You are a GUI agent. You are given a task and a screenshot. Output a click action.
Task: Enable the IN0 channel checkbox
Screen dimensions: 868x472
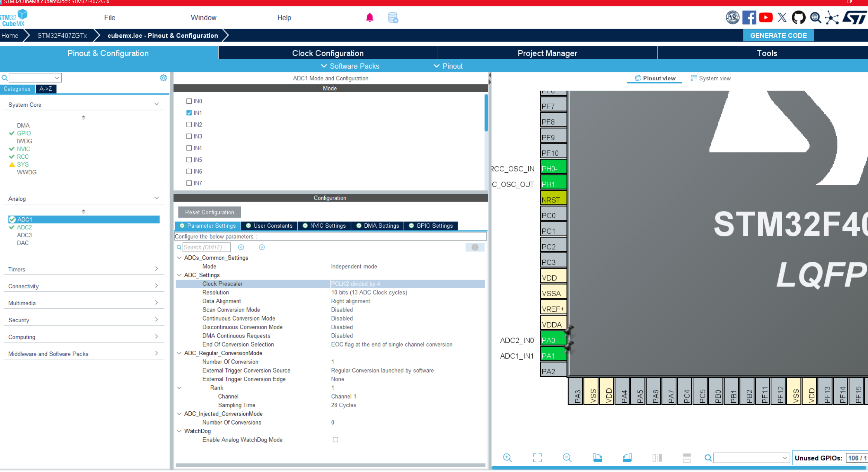coord(189,101)
